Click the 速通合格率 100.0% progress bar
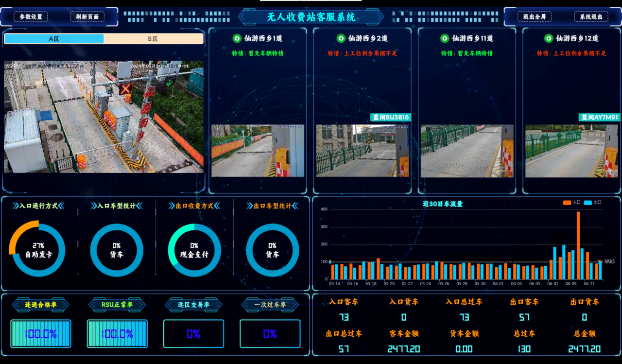622x364 pixels. point(41,334)
